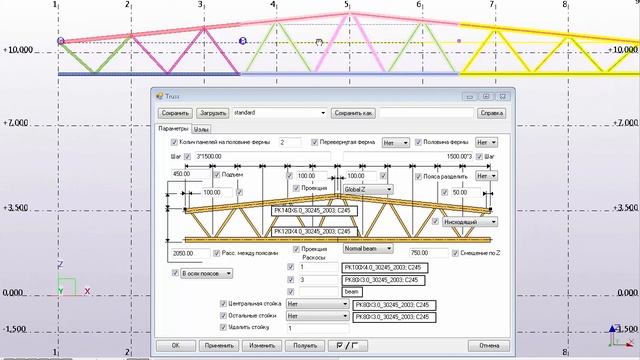Toggle the Остальные стойки checkbox

click(223, 316)
